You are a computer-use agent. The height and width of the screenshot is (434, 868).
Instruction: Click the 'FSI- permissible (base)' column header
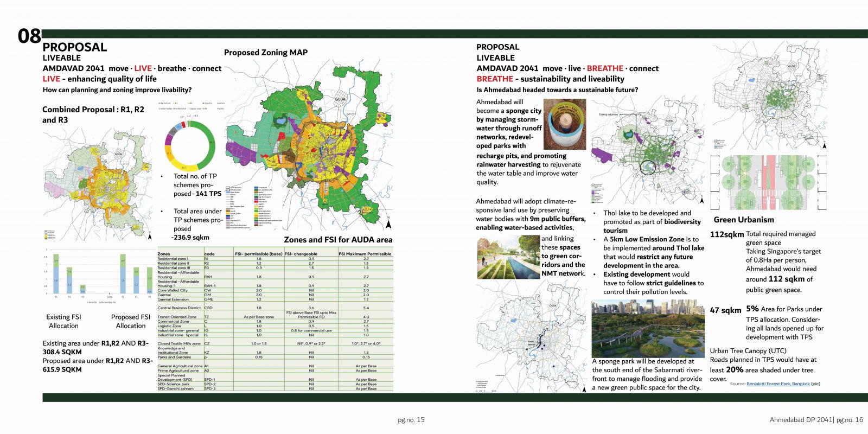pyautogui.click(x=259, y=254)
